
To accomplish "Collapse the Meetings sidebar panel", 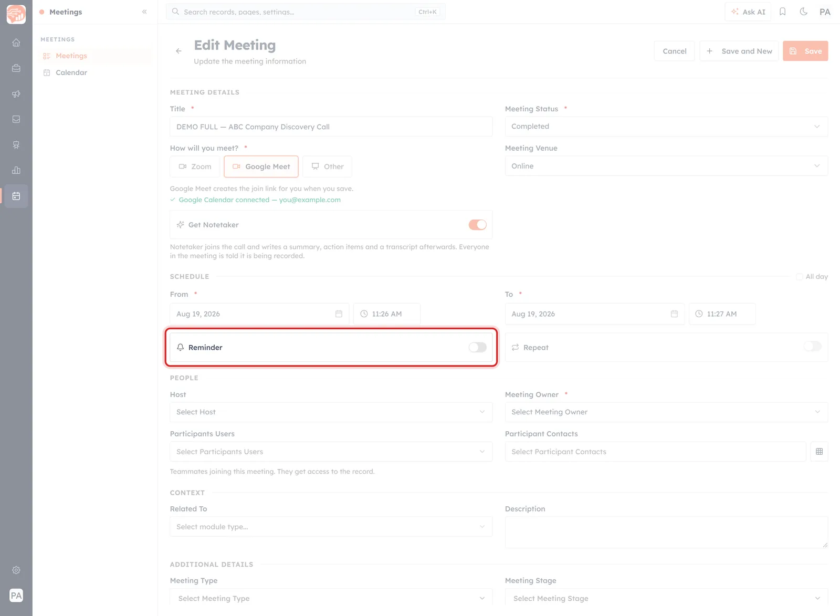I will pyautogui.click(x=144, y=12).
